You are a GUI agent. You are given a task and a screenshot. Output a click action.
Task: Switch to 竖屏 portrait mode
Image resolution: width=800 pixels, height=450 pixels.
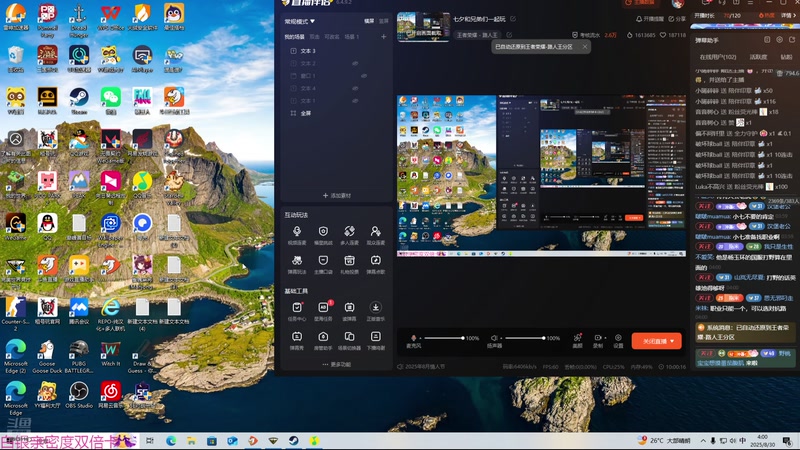point(384,21)
